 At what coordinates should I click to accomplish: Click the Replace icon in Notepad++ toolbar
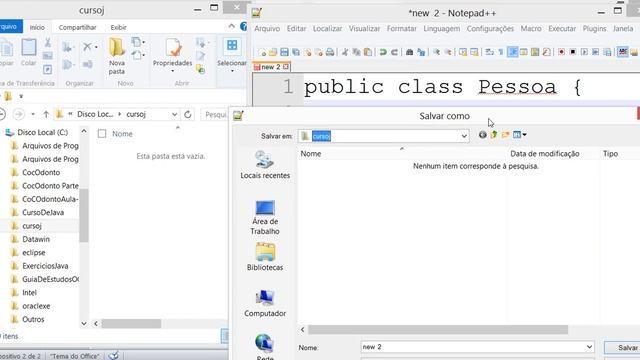(x=421, y=52)
